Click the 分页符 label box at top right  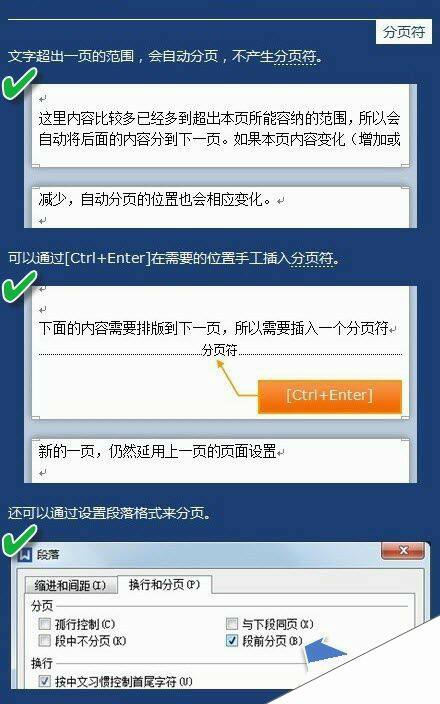404,32
